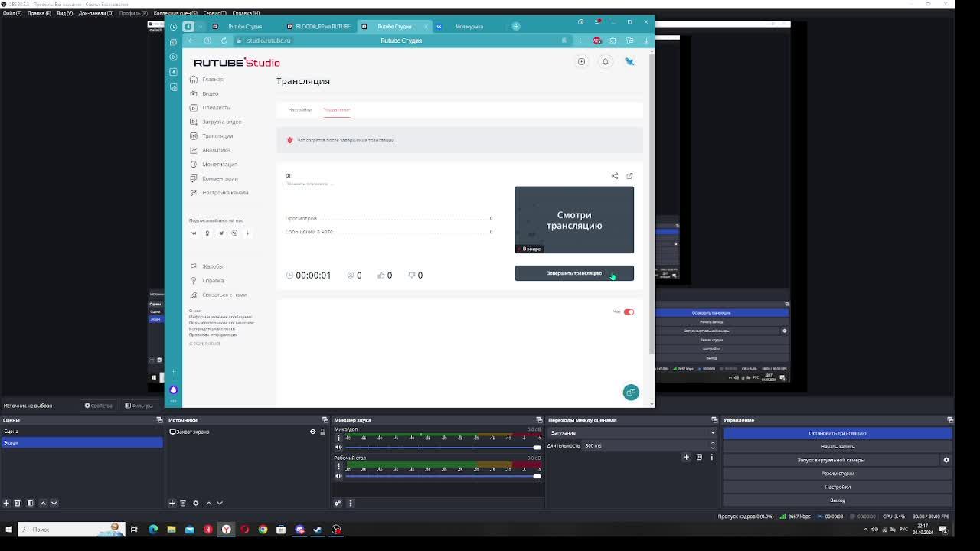Open the Rutube chat support bubble
980x551 pixels.
631,392
